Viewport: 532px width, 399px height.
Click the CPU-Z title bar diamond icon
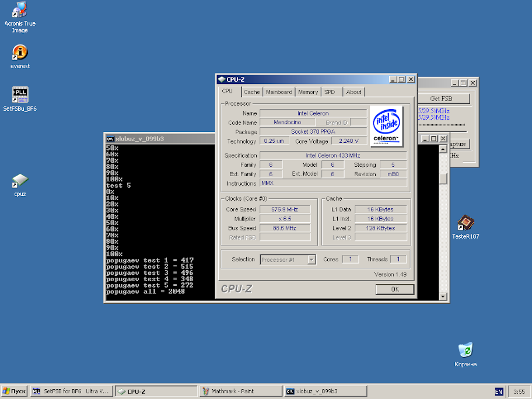click(222, 79)
